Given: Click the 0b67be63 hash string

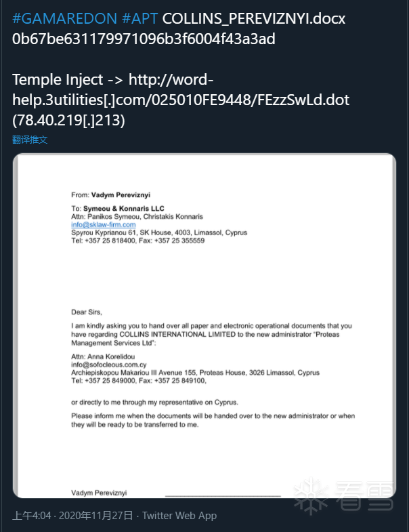Looking at the screenshot, I should click(144, 39).
